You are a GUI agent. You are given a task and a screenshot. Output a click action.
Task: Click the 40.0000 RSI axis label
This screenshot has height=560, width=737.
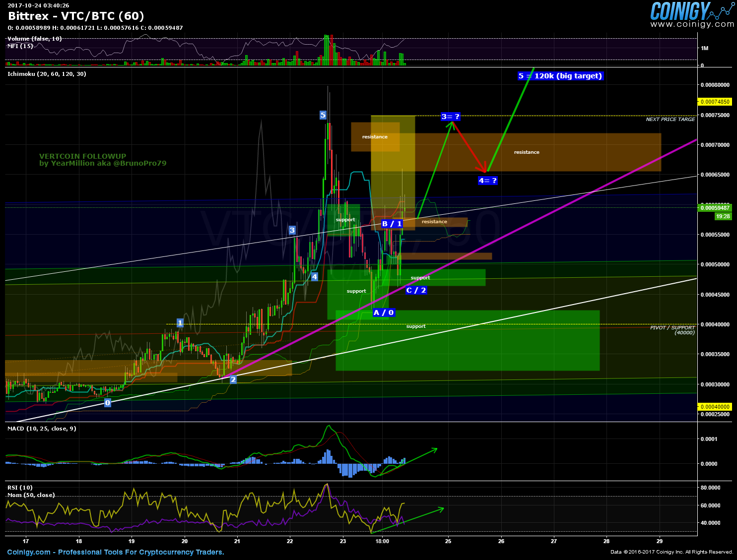tap(710, 523)
